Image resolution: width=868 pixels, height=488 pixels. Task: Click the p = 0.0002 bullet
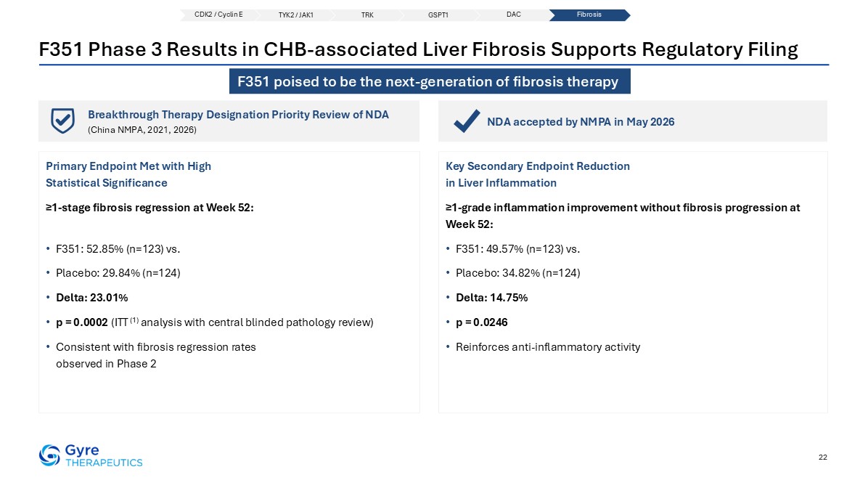click(214, 322)
